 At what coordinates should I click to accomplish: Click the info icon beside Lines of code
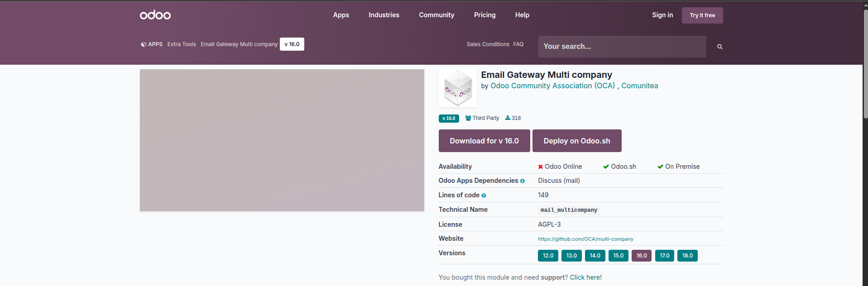[x=484, y=195]
